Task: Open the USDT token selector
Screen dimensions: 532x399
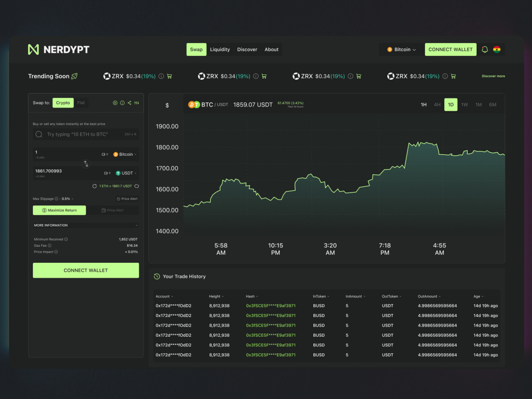Action: pyautogui.click(x=126, y=173)
